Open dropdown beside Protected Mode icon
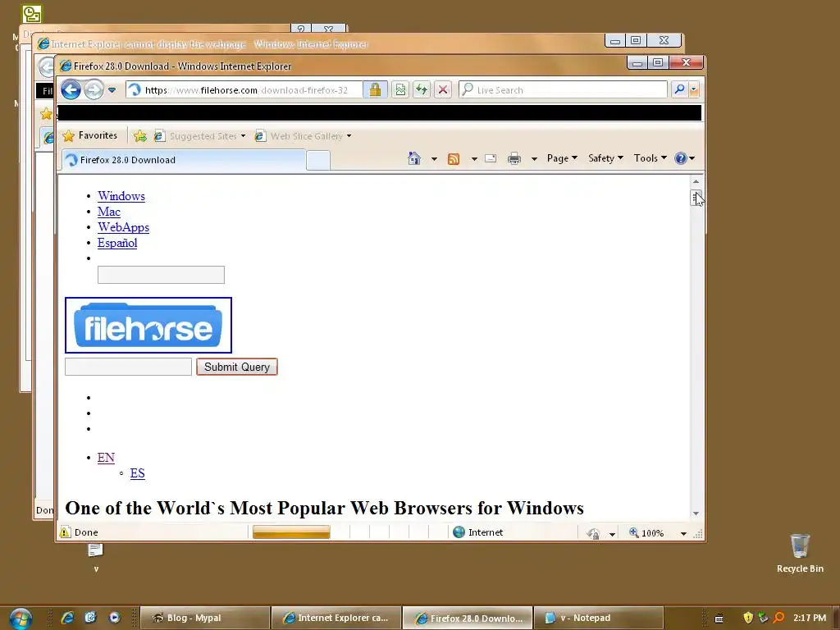The image size is (840, 630). [x=612, y=533]
